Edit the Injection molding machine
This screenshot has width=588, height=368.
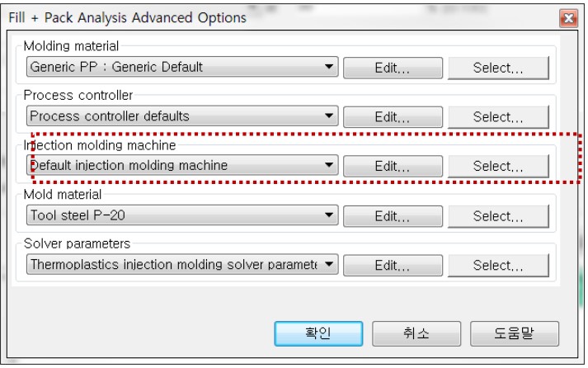[x=393, y=166]
